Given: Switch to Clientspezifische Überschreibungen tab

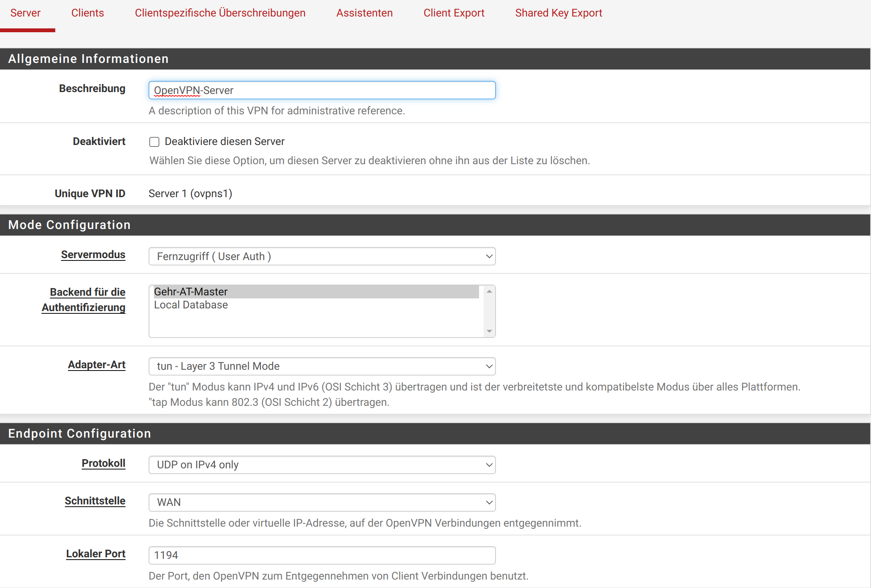Looking at the screenshot, I should pos(220,13).
